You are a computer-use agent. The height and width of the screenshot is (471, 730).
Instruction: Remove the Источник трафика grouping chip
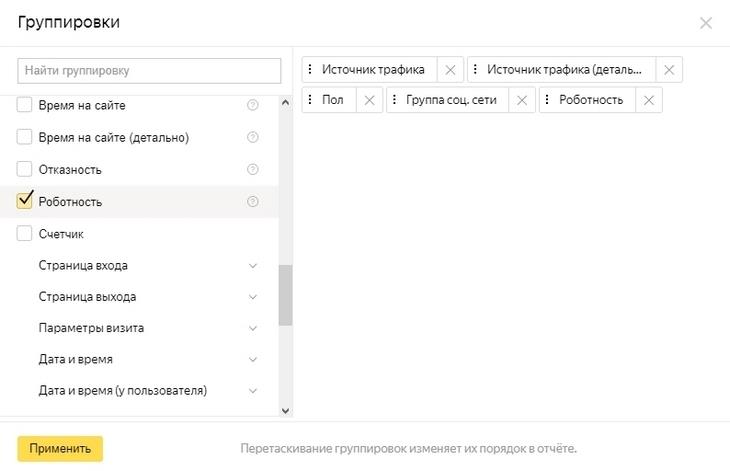[x=450, y=70]
